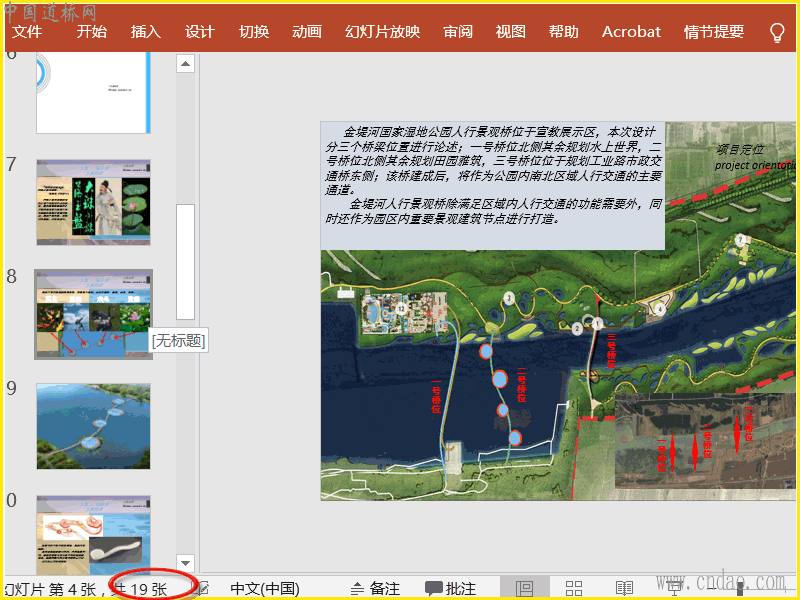Click the 三号桥位 label by the river
800x600 pixels.
click(x=611, y=351)
